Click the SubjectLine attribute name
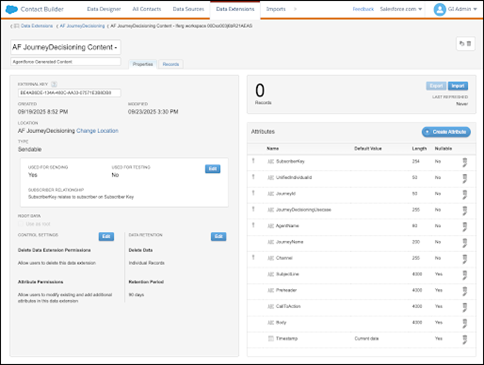 287,274
